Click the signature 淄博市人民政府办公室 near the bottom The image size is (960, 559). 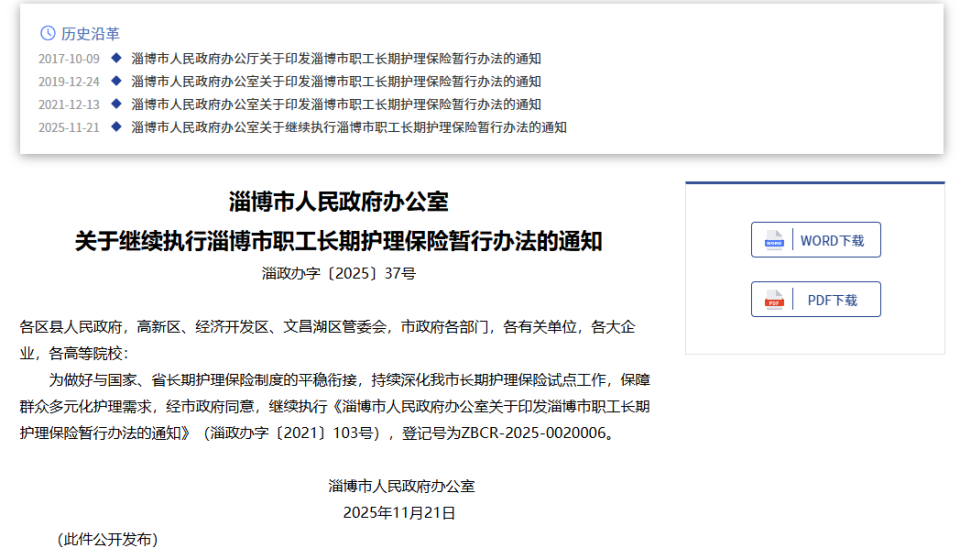pyautogui.click(x=401, y=486)
